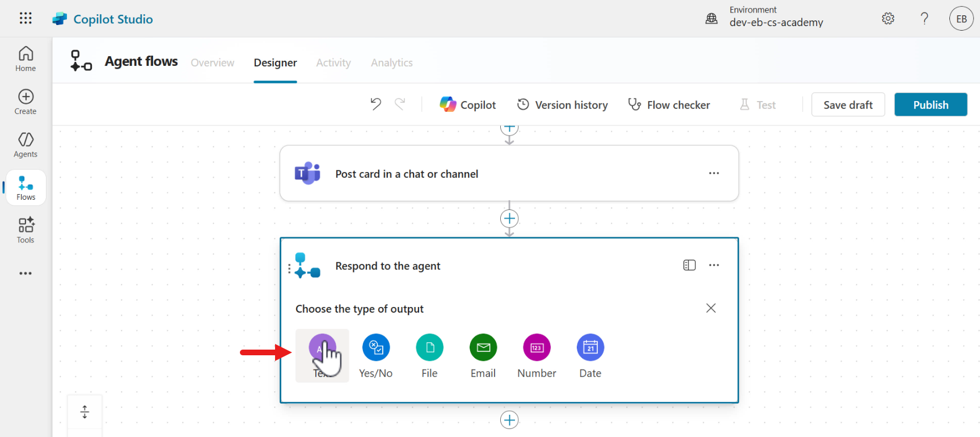
Task: Open the settings gear icon
Action: (888, 19)
